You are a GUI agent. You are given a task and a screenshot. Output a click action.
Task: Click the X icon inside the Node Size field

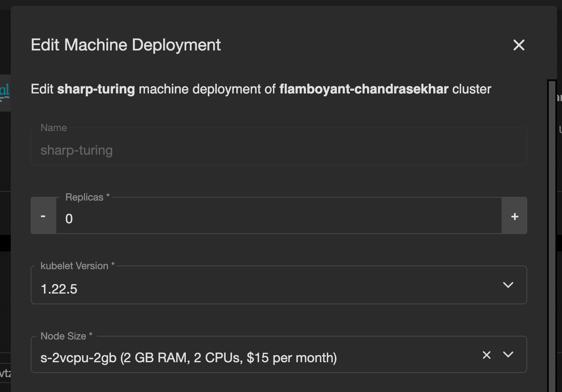coord(486,355)
